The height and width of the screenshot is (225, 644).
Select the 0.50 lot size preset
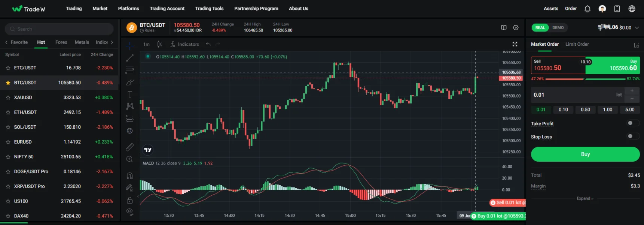[585, 109]
